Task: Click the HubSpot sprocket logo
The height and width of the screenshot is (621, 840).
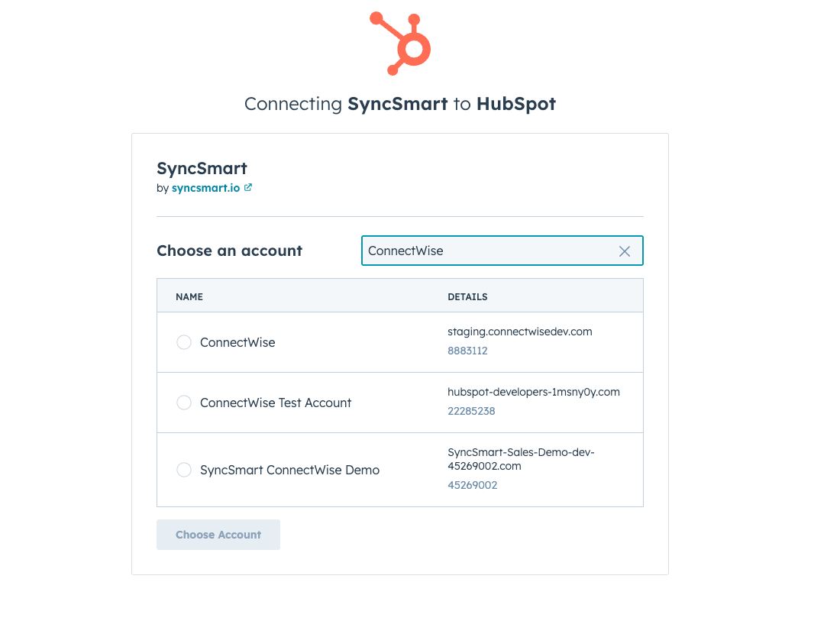Action: tap(401, 43)
